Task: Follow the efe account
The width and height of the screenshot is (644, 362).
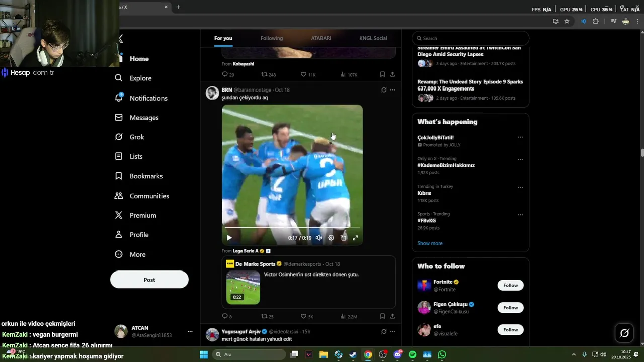Action: pos(510,330)
